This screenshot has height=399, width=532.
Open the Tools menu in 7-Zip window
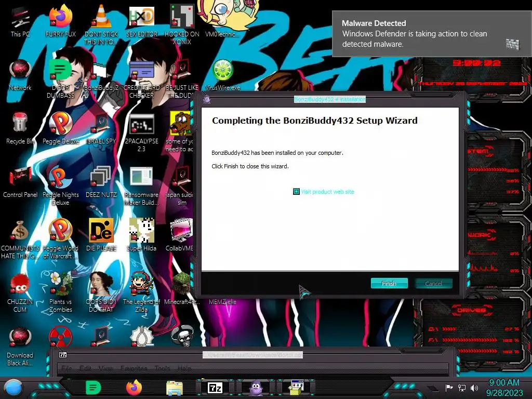tap(162, 368)
